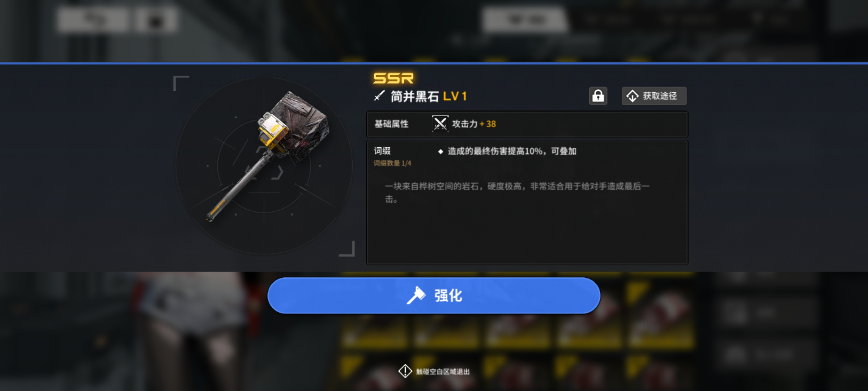Click the sword weapon-type icon beside 简并黑石

[379, 96]
